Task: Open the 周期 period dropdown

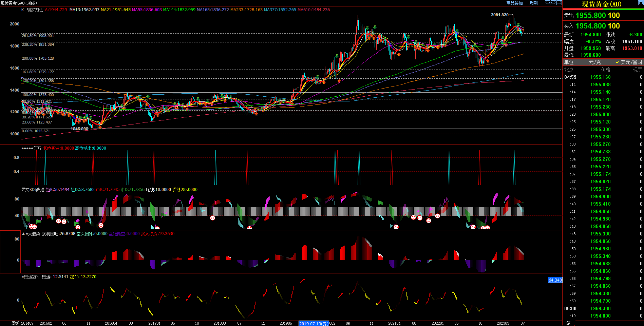Action: click(534, 3)
